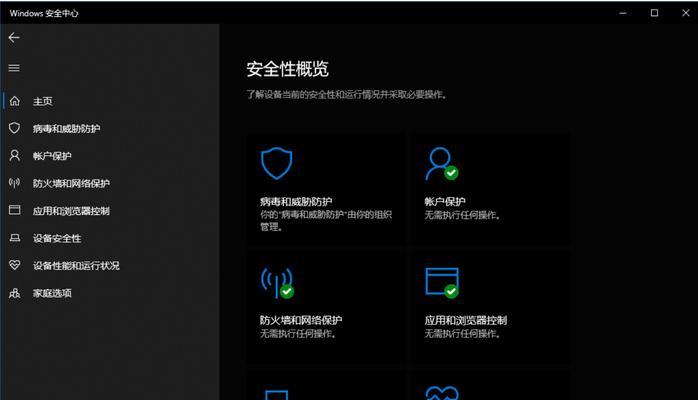The height and width of the screenshot is (400, 698).
Task: Click the family icon beside 家庭选项 in sidebar
Action: pos(15,293)
